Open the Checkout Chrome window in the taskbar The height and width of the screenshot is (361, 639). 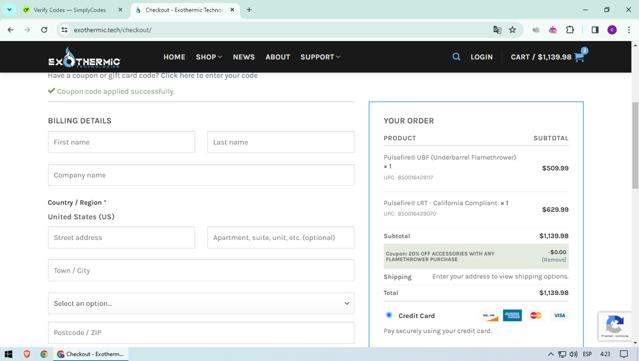pos(90,354)
